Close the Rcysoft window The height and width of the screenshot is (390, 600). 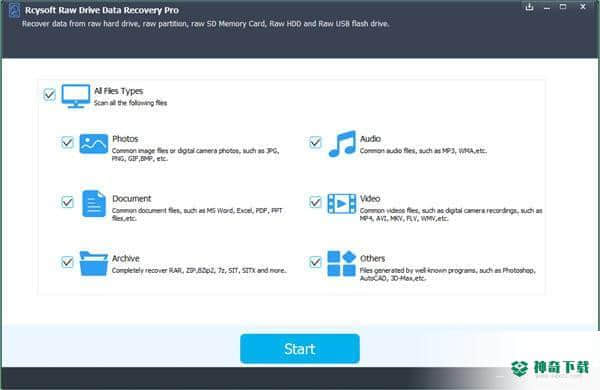pyautogui.click(x=583, y=7)
